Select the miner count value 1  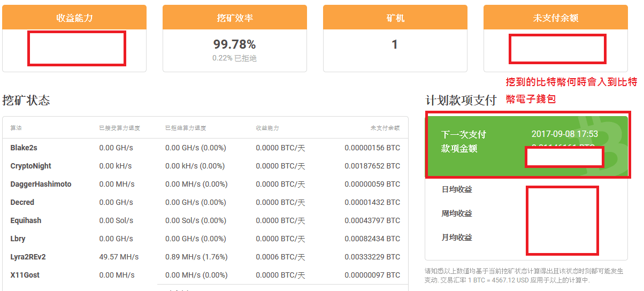(x=395, y=44)
